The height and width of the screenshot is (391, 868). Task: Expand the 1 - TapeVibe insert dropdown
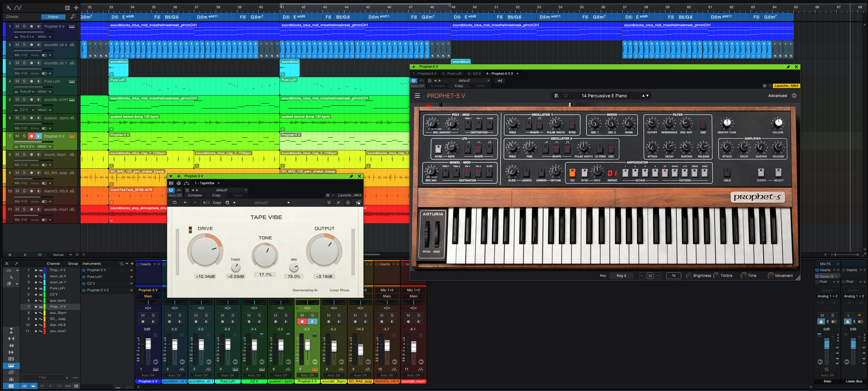(219, 183)
